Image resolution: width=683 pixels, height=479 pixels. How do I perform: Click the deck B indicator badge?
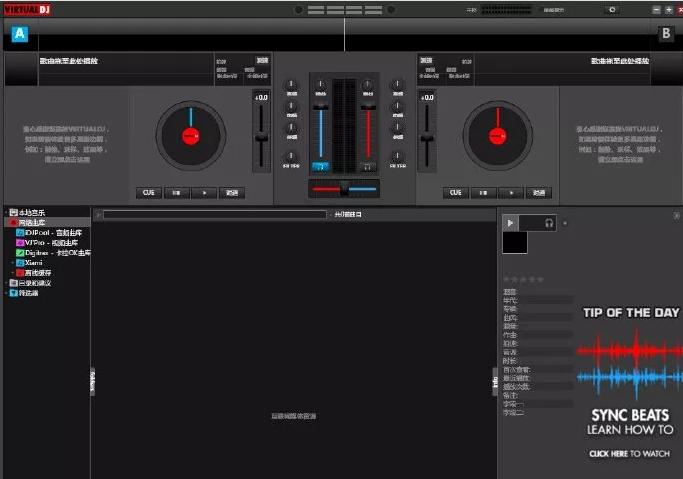tap(666, 34)
